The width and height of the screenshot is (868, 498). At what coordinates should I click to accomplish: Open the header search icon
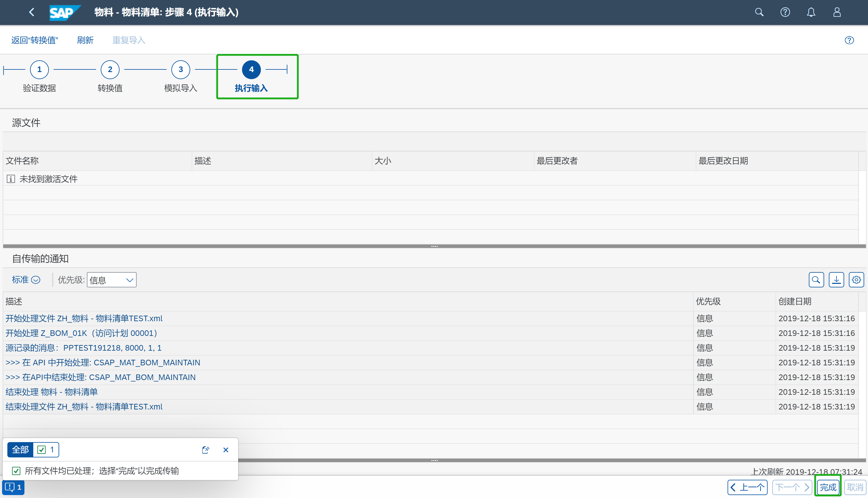click(759, 12)
